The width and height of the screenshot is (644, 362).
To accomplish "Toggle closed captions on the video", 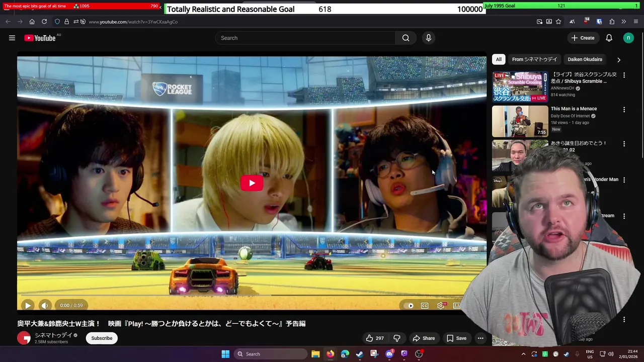I will point(425,305).
